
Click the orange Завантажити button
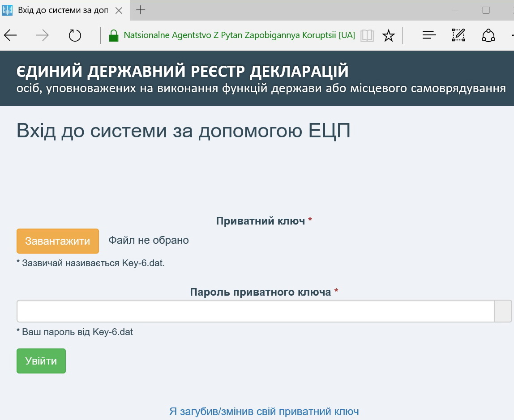coord(57,241)
